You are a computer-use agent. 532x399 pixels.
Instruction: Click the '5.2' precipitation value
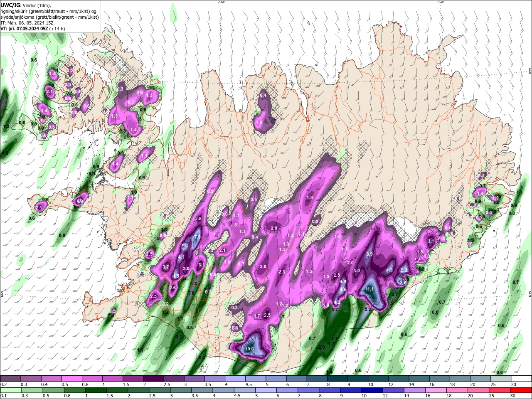(x=368, y=309)
